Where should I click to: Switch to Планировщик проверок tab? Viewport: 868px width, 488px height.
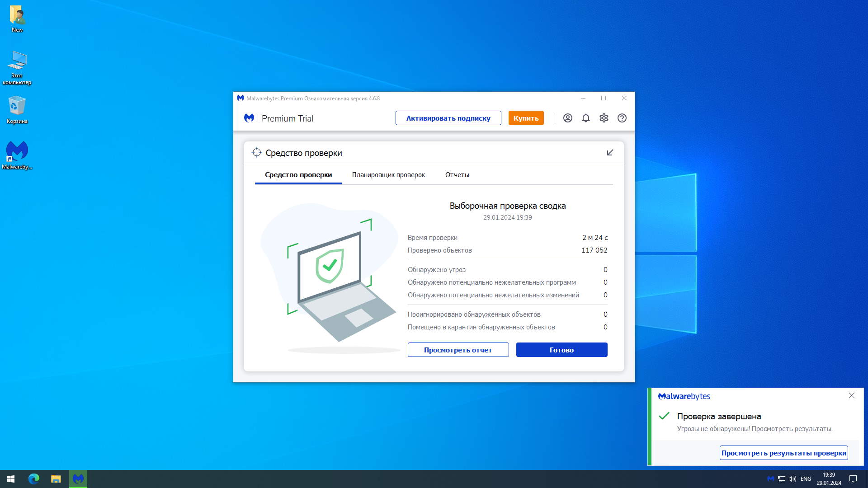click(388, 175)
